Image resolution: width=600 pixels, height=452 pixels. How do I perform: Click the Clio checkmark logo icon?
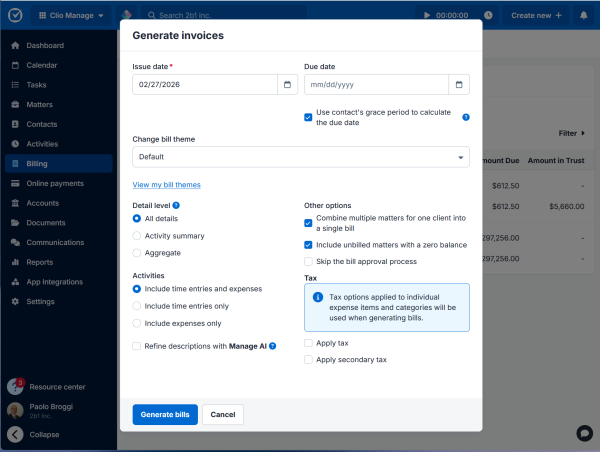(x=15, y=15)
